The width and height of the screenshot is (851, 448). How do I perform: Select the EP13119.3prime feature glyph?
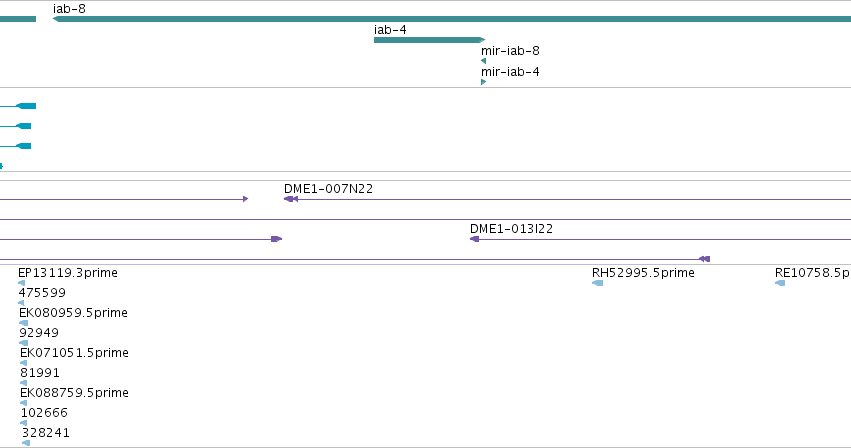(x=22, y=283)
